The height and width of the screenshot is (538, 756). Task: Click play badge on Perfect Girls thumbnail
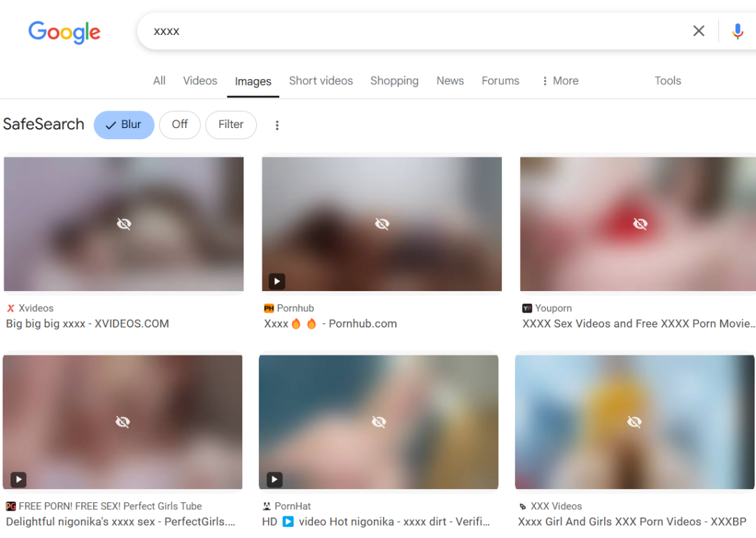(18, 480)
